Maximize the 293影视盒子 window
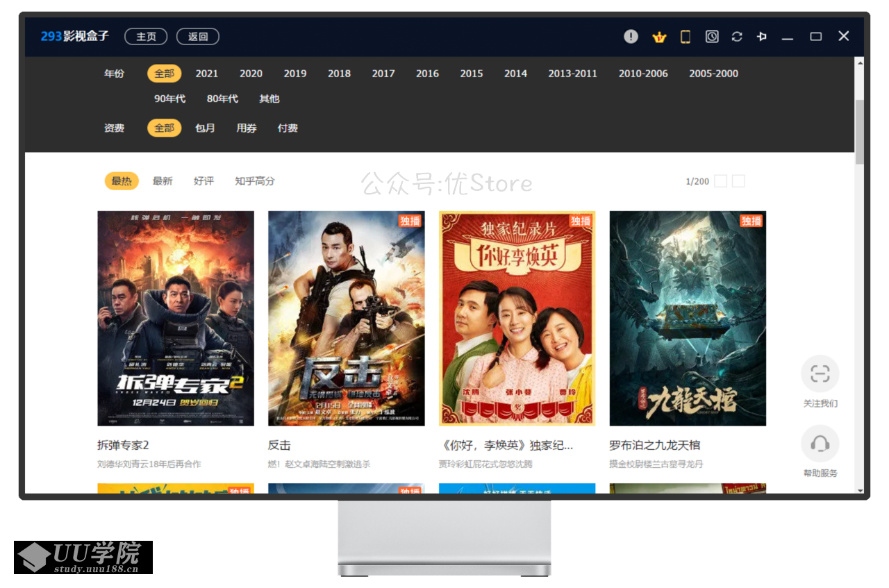The width and height of the screenshot is (889, 588). point(816,36)
